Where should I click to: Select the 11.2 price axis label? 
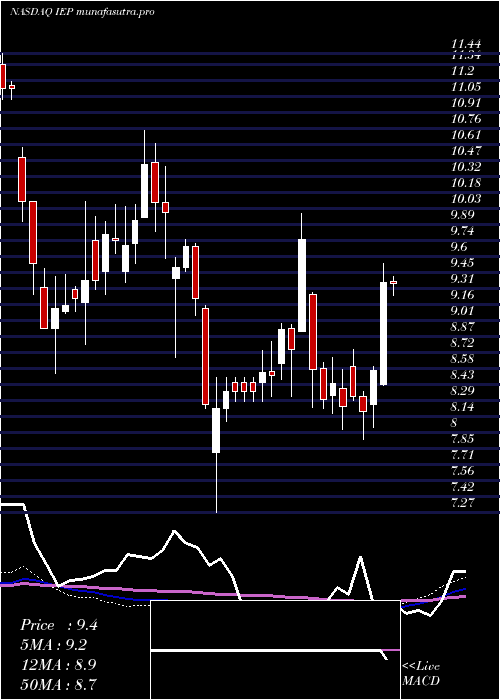[462, 71]
